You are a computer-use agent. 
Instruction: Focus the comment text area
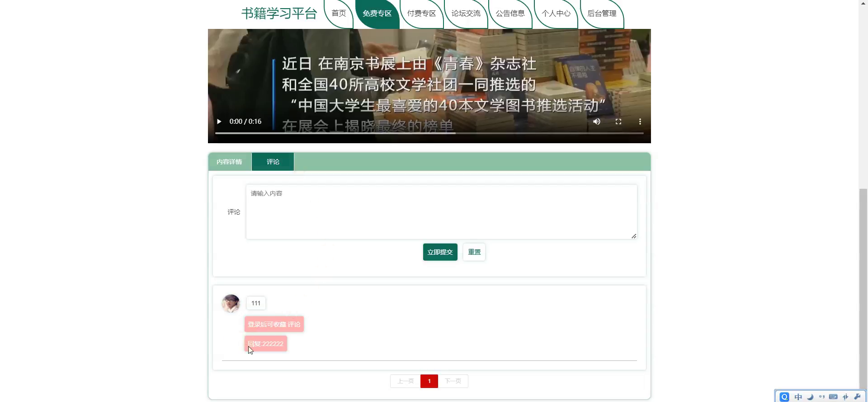[442, 212]
